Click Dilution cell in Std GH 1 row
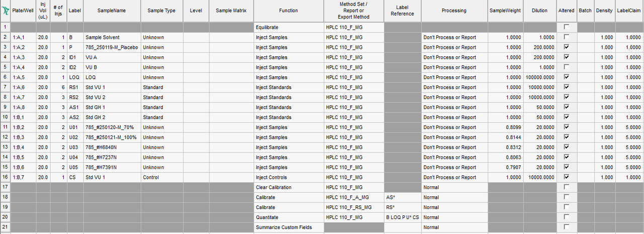The width and height of the screenshot is (644, 234). (540, 107)
